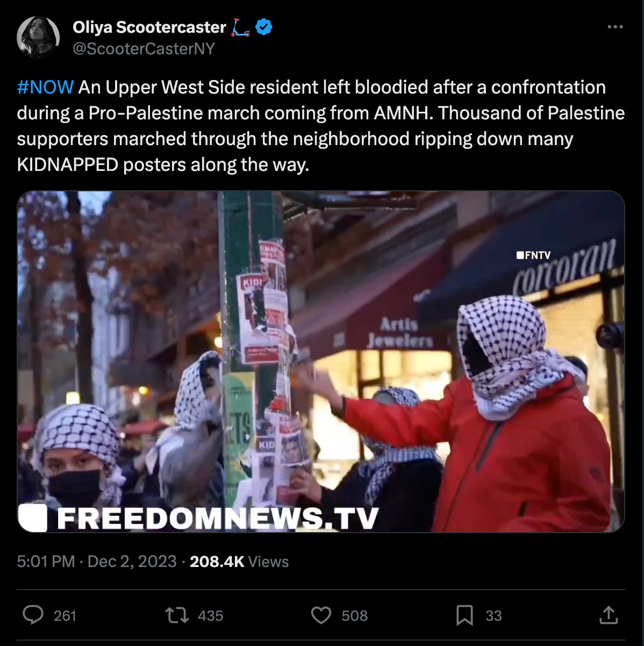The image size is (644, 646).
Task: Click the 5:01 PM Dec 2, 2023 timestamp
Action: click(97, 562)
